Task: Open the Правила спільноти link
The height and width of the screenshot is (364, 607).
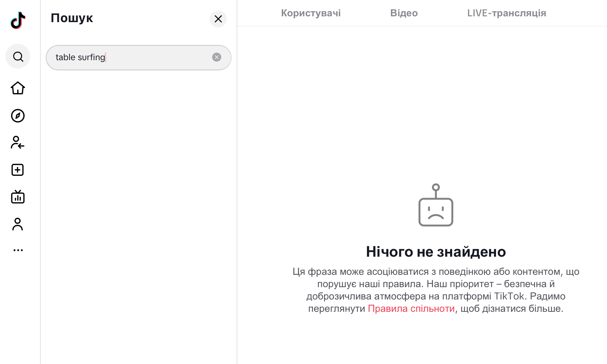Action: point(411,309)
